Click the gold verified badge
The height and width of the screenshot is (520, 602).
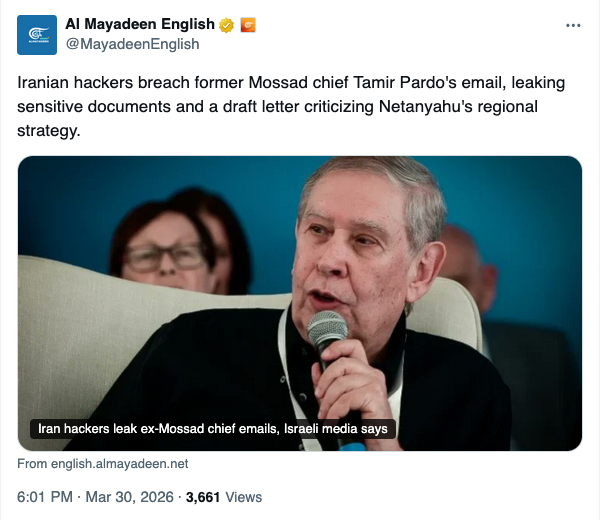(x=227, y=25)
